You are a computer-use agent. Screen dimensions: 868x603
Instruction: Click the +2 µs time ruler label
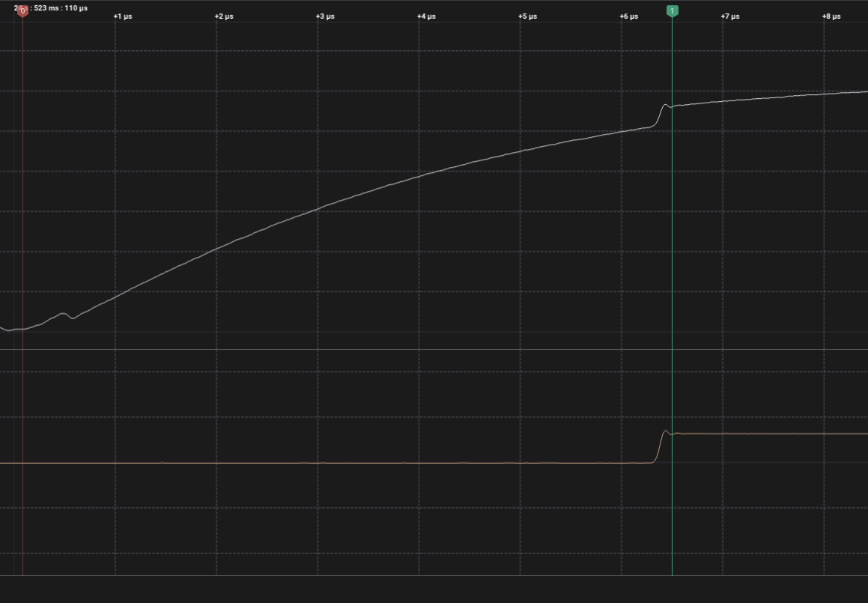(x=224, y=16)
